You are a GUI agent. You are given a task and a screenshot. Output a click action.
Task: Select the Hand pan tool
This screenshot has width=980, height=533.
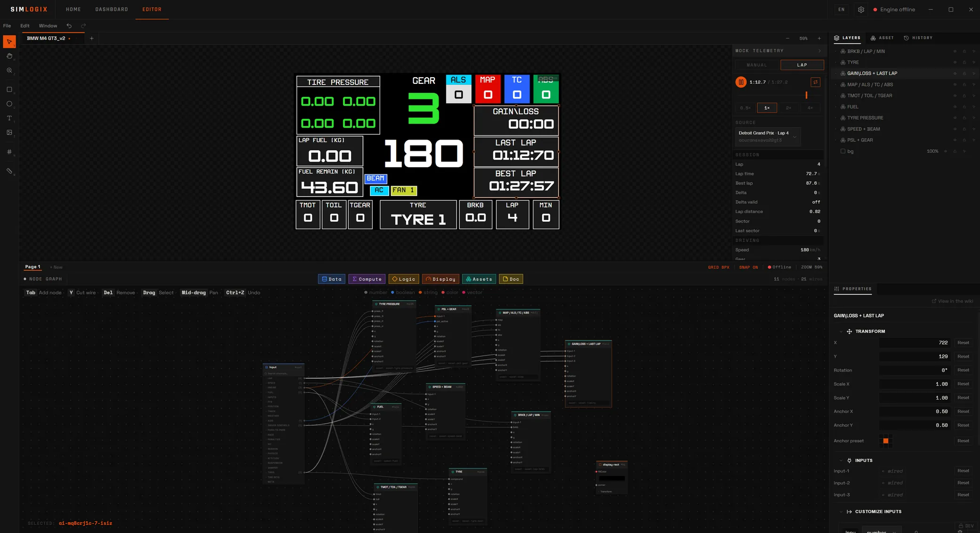9,56
